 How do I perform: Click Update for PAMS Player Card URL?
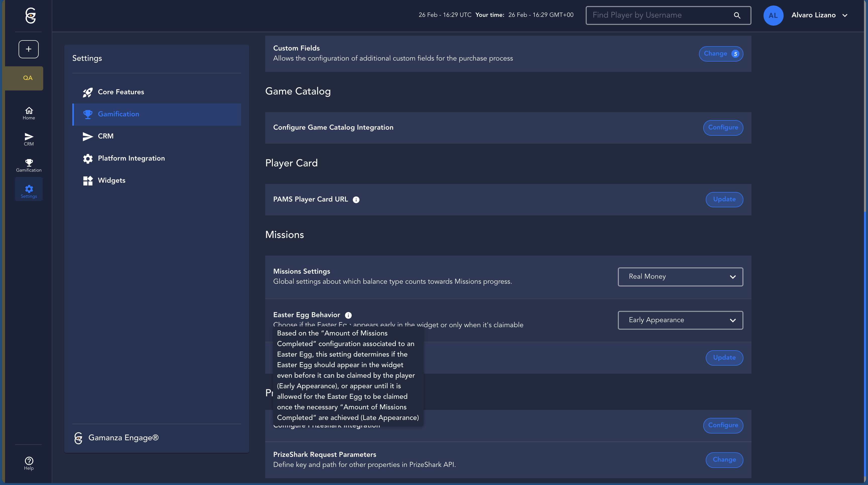pyautogui.click(x=724, y=200)
